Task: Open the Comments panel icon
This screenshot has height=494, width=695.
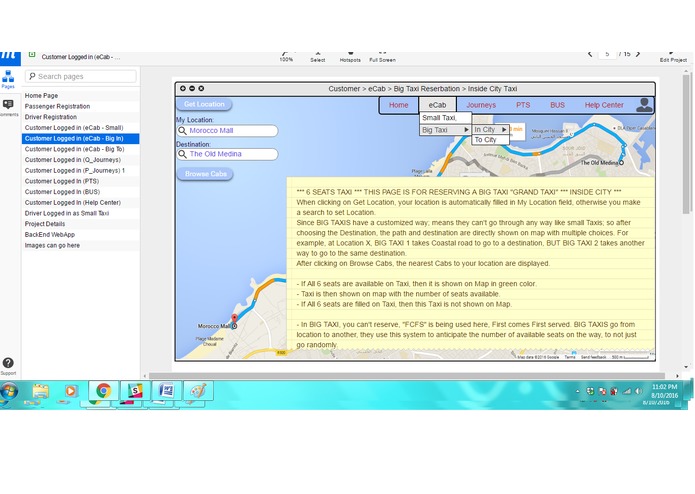Action: 8,108
